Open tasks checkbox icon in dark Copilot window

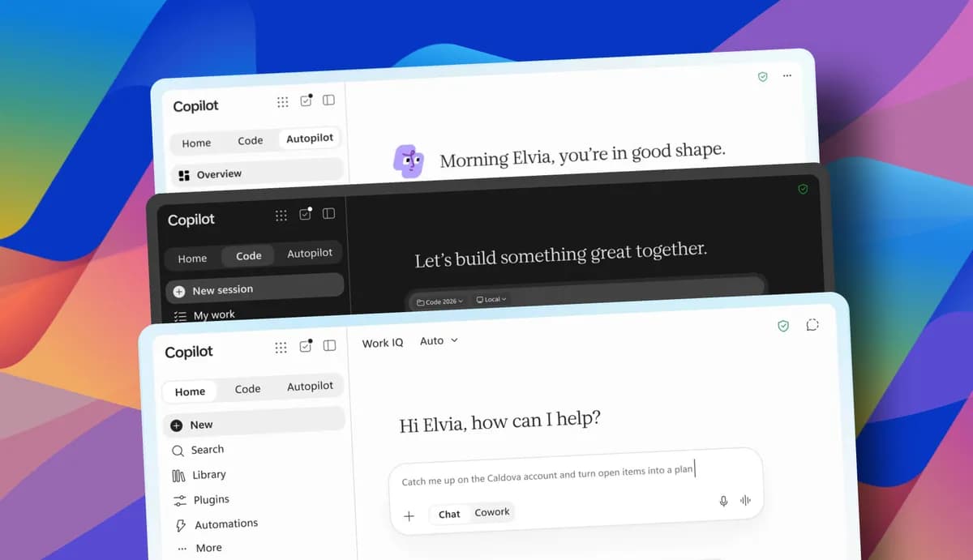click(306, 214)
